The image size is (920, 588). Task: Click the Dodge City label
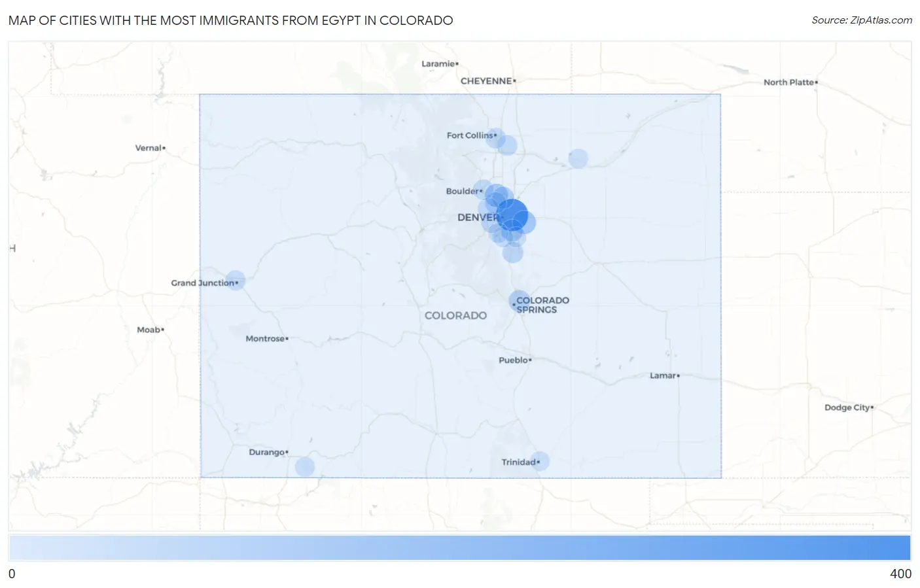click(x=847, y=407)
